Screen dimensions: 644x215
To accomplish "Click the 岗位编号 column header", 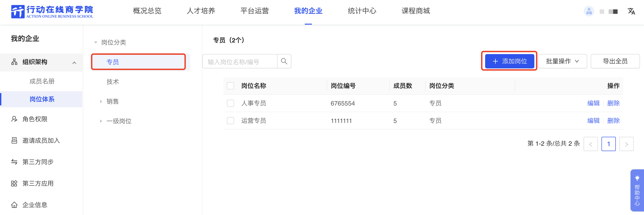I will 343,86.
